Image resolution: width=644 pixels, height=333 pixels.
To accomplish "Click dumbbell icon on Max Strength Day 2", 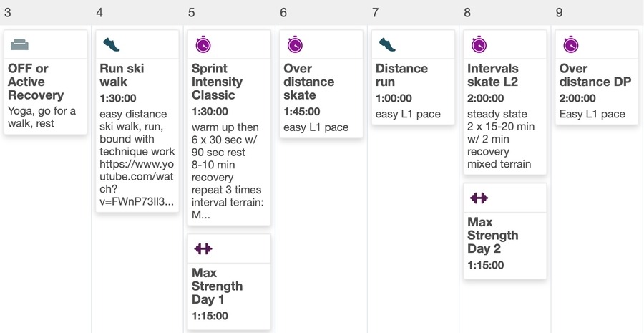I will [x=479, y=198].
